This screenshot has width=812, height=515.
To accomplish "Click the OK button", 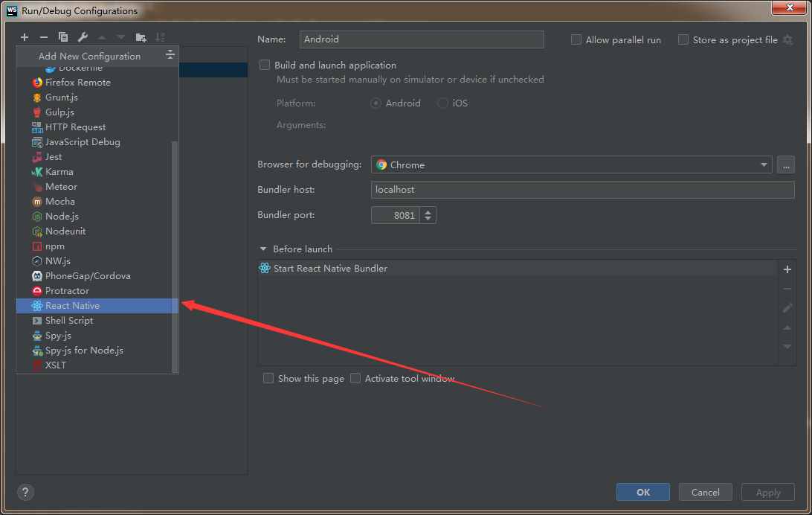I will click(642, 492).
